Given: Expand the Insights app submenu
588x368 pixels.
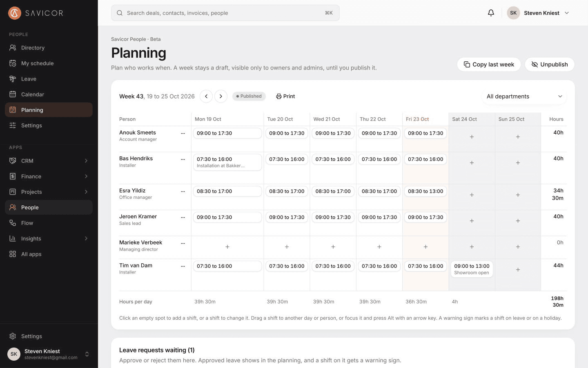Looking at the screenshot, I should [x=86, y=239].
